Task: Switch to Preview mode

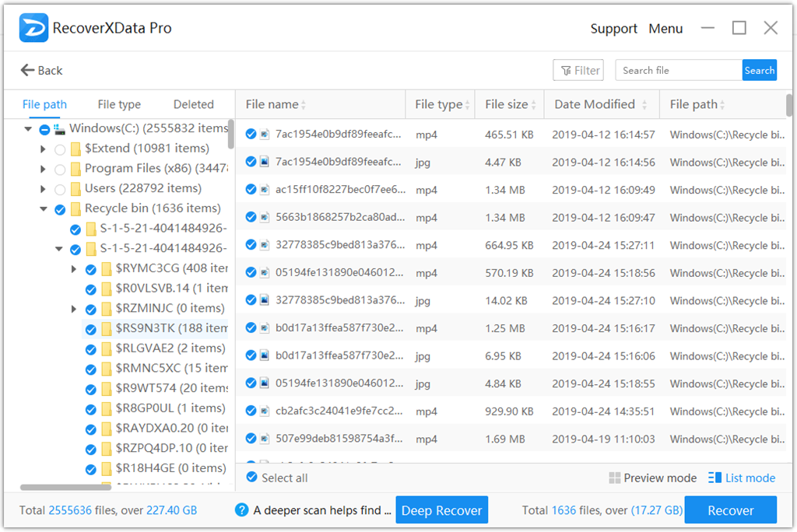Action: tap(653, 478)
